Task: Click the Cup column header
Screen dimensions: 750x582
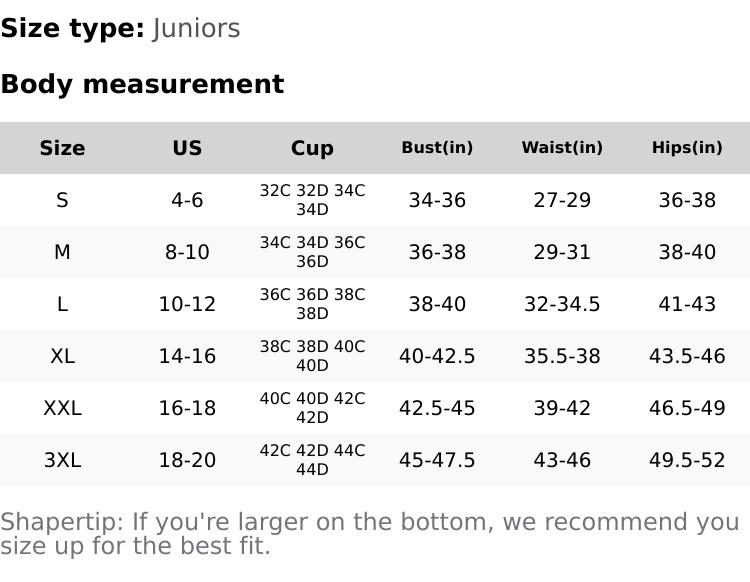Action: point(312,148)
